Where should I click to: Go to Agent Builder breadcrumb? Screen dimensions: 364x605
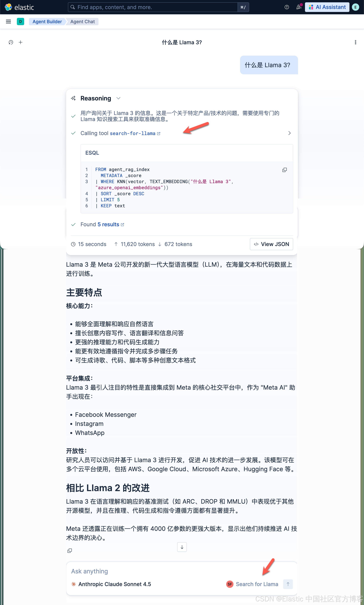[47, 22]
